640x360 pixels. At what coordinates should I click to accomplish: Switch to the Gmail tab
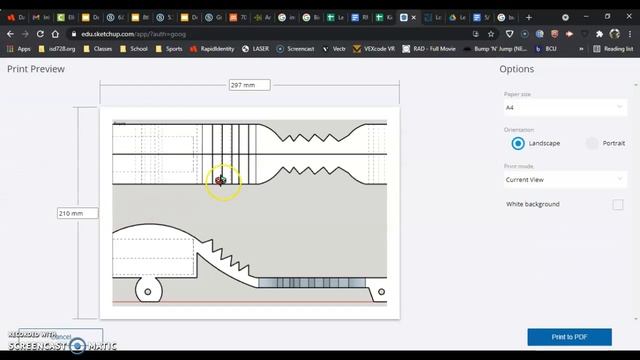40,18
